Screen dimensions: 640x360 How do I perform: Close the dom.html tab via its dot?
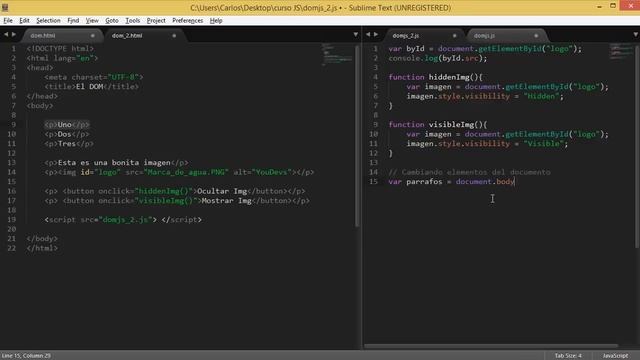pos(93,36)
